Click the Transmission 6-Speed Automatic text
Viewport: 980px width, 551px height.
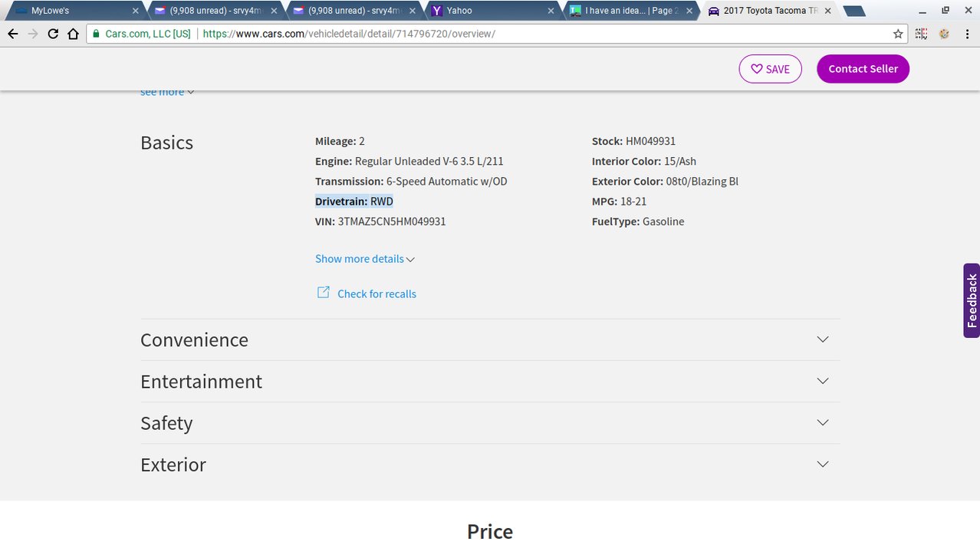coord(411,182)
